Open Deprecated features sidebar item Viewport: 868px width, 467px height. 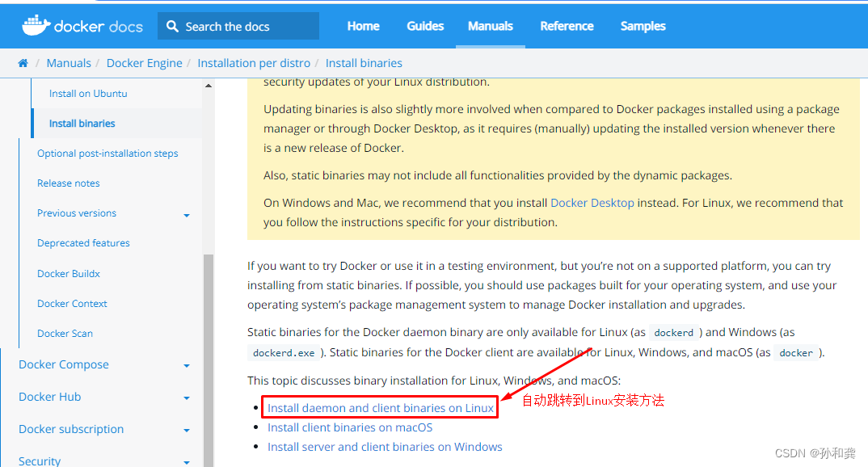coord(83,243)
